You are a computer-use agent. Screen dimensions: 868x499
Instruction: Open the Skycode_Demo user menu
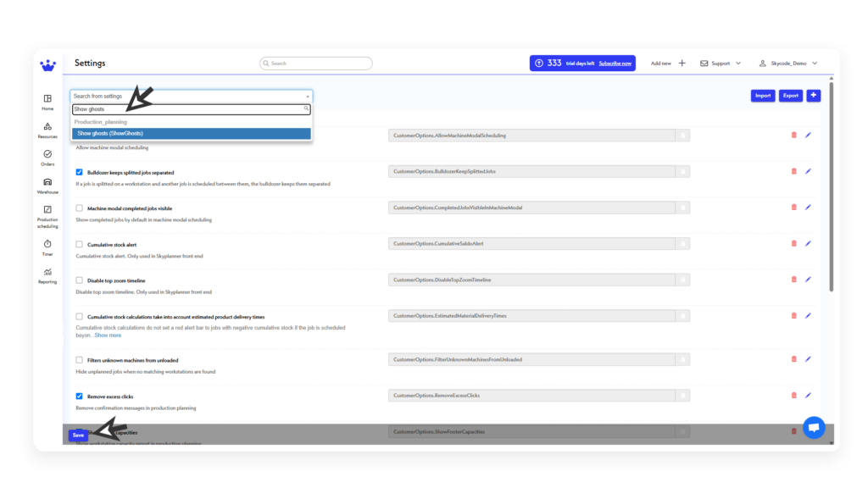tap(788, 64)
